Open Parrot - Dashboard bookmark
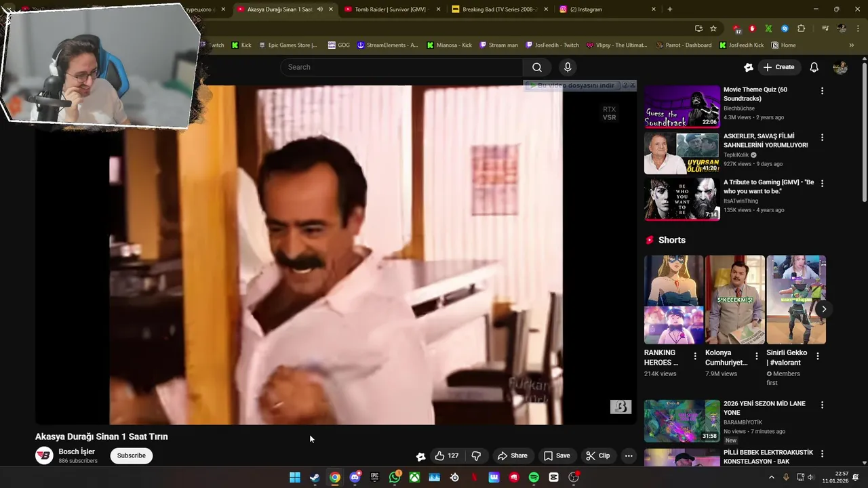This screenshot has height=488, width=868. [684, 45]
